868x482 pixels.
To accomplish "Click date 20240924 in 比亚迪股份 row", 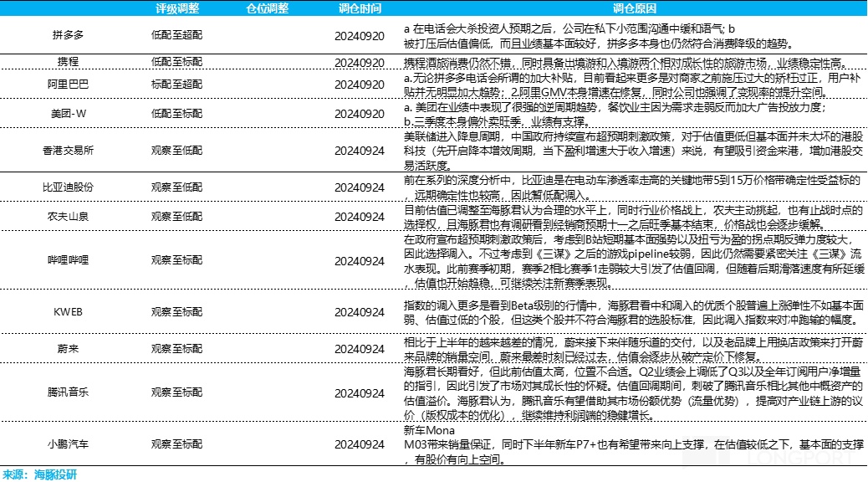I will click(x=360, y=187).
